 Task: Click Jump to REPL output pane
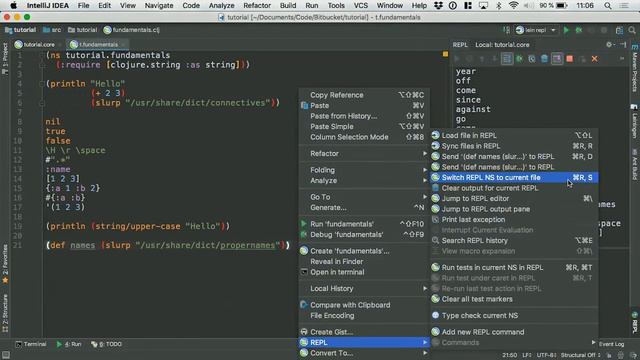pyautogui.click(x=514, y=209)
